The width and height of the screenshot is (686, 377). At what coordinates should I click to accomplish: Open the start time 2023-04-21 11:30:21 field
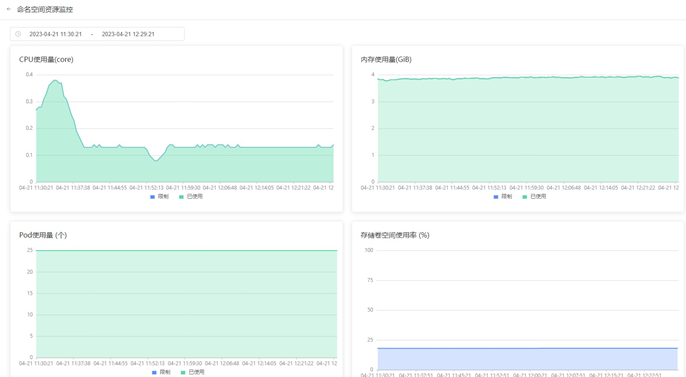[x=56, y=34]
